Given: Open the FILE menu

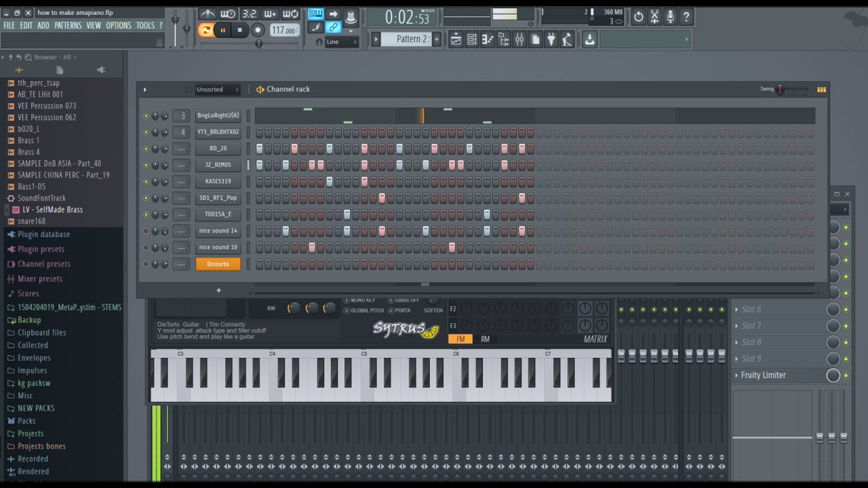Looking at the screenshot, I should coord(9,26).
